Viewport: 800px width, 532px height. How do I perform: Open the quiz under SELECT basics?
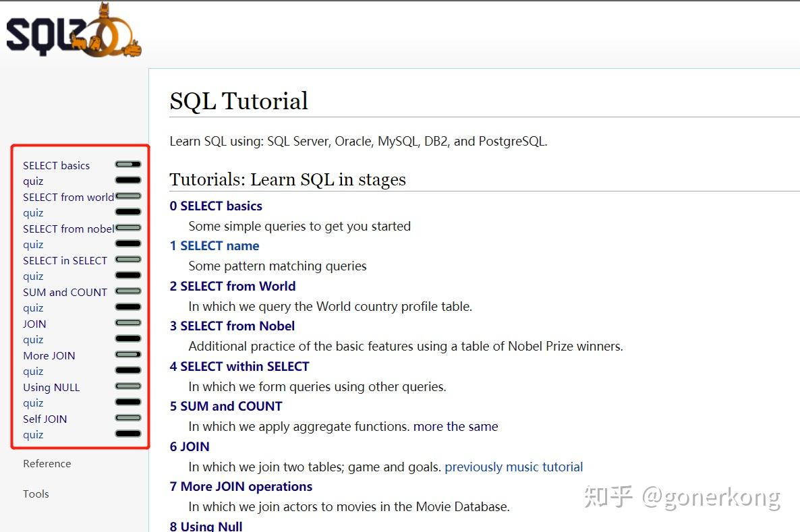pyautogui.click(x=33, y=181)
